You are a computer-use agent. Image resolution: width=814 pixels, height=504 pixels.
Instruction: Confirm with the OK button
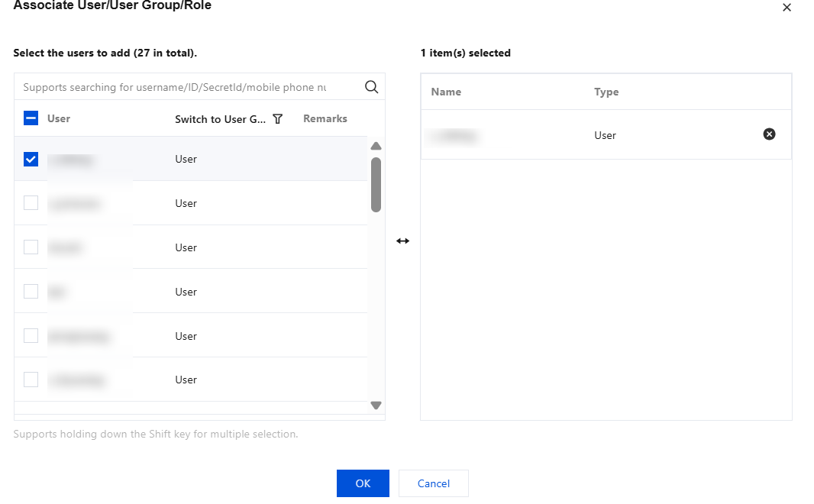click(x=363, y=483)
